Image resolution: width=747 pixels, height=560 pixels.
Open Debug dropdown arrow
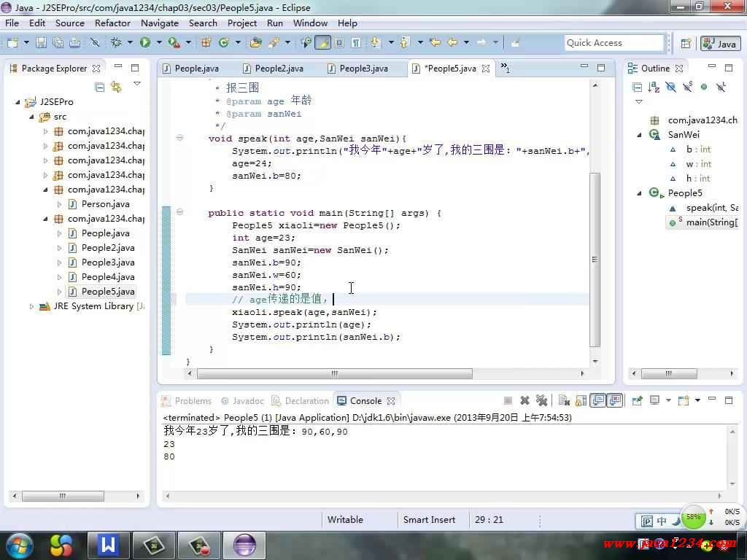[x=130, y=43]
